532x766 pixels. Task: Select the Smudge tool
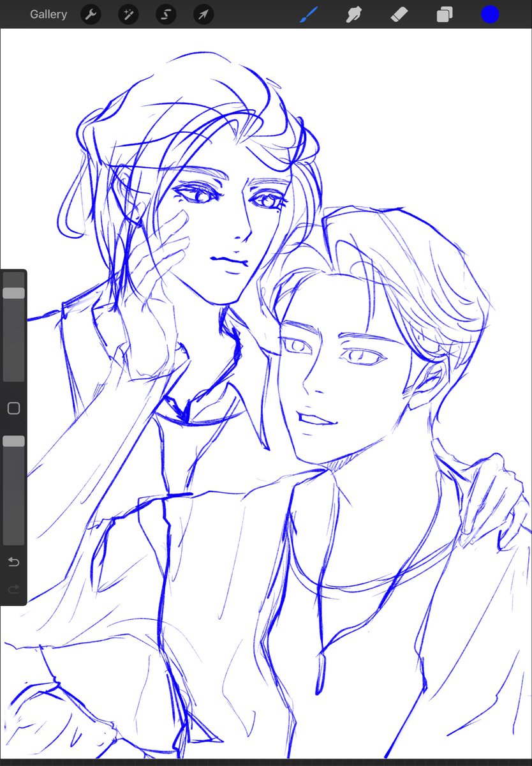353,14
